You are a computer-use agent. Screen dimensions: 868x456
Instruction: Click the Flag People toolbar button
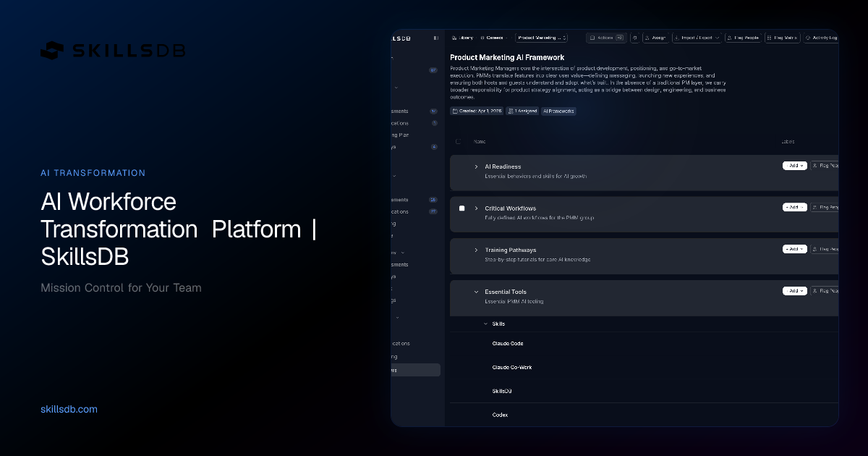coord(744,38)
